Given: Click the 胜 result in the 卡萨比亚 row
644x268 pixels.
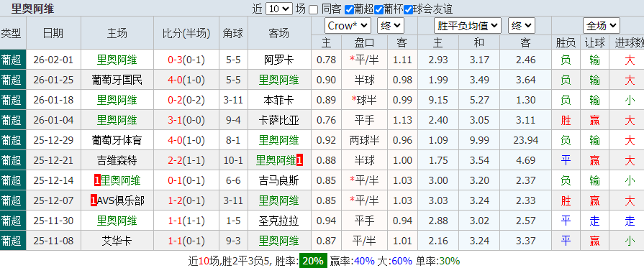Looking at the screenshot, I should (566, 120).
